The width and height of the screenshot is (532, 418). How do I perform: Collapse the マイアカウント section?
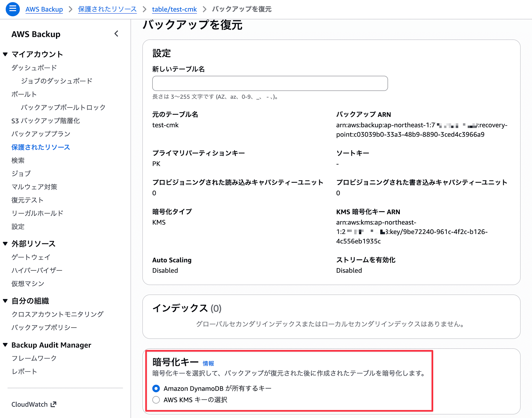click(x=5, y=54)
